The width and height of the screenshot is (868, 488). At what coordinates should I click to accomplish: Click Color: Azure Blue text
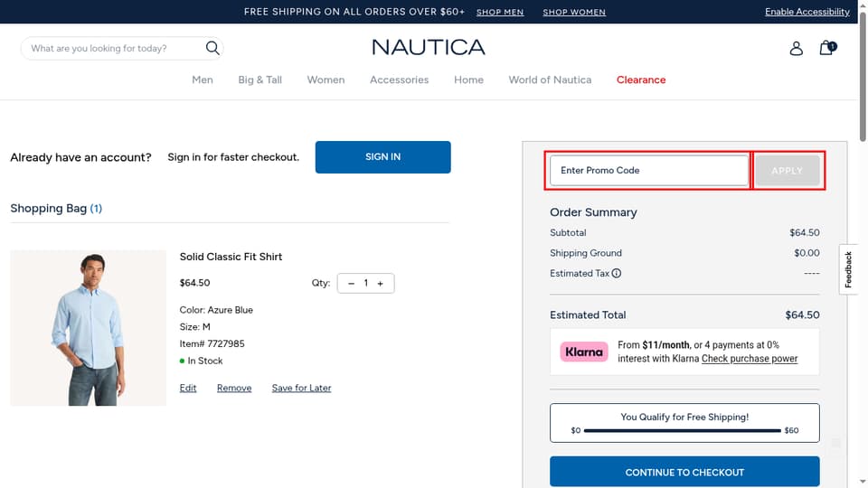pyautogui.click(x=216, y=310)
